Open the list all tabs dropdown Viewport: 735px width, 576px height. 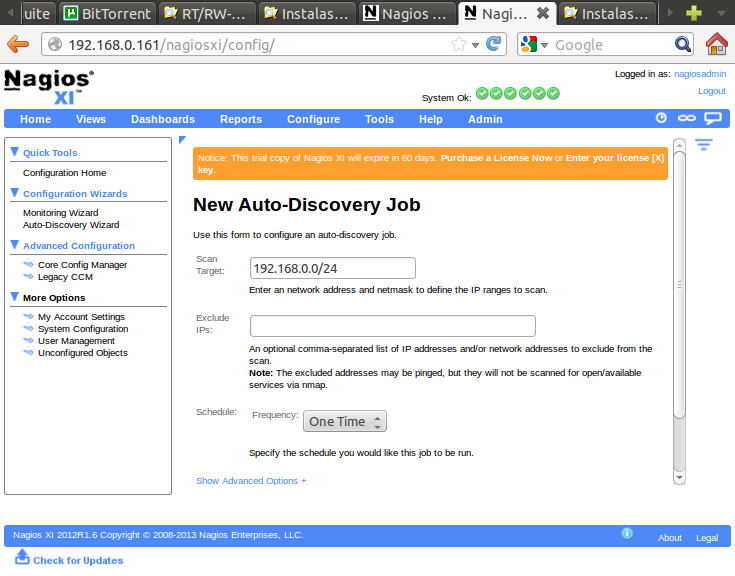pyautogui.click(x=721, y=13)
